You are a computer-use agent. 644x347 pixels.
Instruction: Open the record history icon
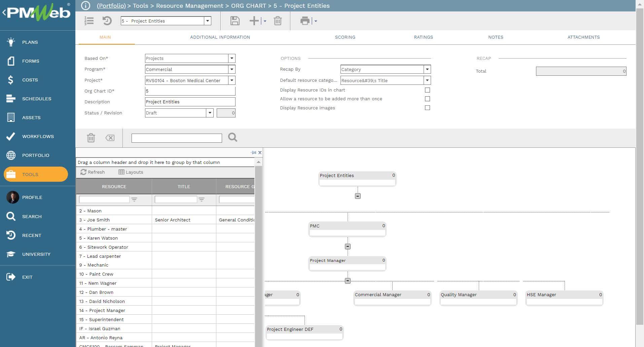[x=107, y=21]
